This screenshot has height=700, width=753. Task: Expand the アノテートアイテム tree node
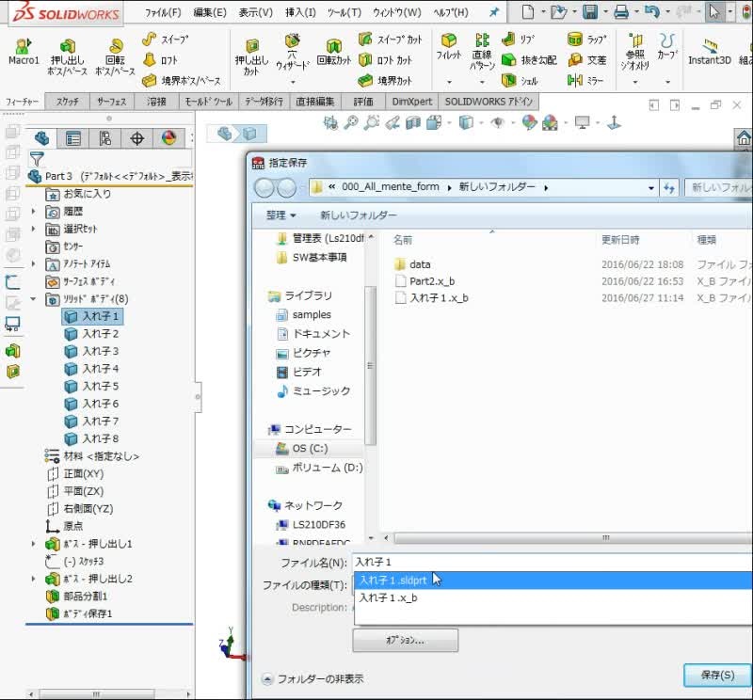click(33, 263)
